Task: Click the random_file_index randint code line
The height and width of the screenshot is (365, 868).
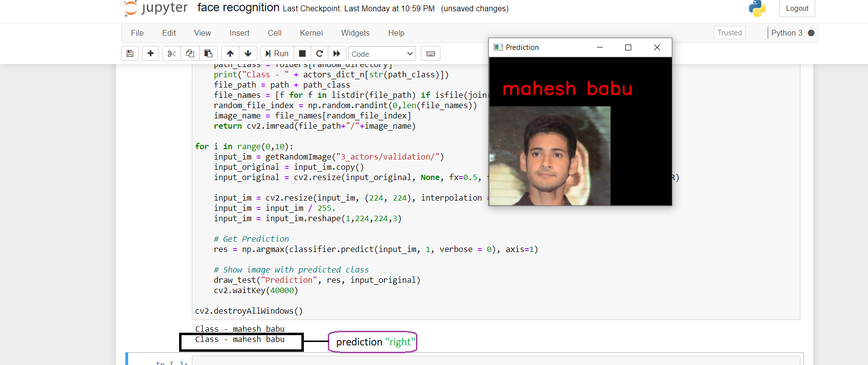Action: [x=345, y=105]
